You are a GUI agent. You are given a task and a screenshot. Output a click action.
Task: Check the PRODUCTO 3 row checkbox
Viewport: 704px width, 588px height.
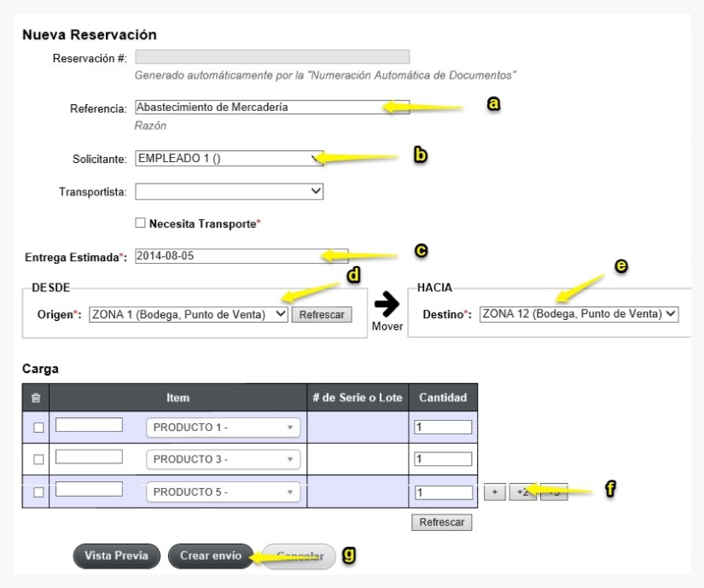[38, 459]
